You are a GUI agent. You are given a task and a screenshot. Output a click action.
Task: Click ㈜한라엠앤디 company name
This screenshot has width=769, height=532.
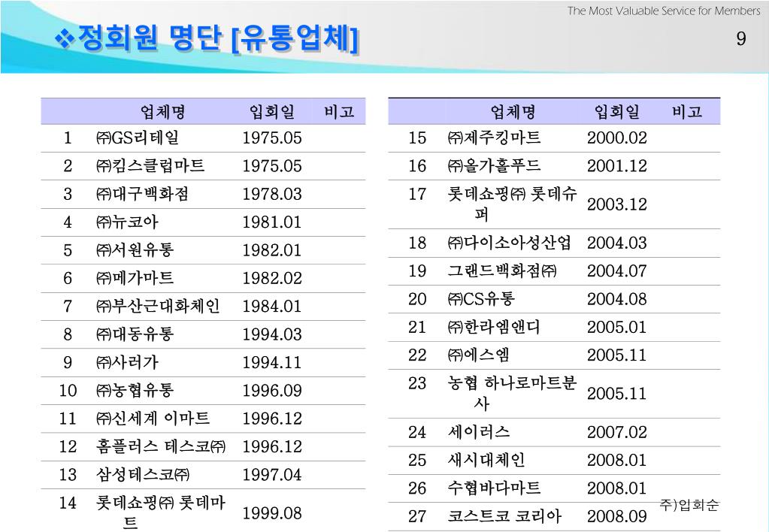click(x=494, y=327)
